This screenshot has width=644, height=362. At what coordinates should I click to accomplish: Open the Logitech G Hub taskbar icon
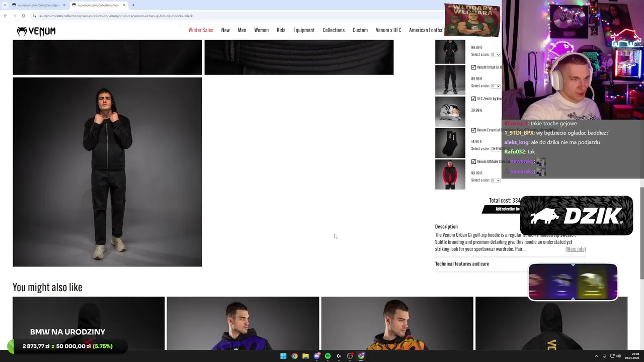pyautogui.click(x=339, y=356)
